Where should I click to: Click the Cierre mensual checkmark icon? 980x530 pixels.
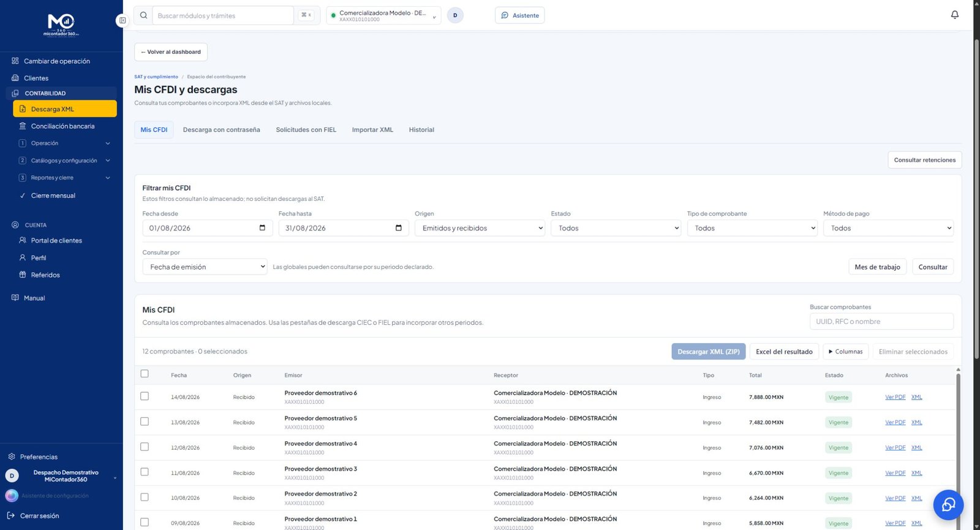pos(23,195)
